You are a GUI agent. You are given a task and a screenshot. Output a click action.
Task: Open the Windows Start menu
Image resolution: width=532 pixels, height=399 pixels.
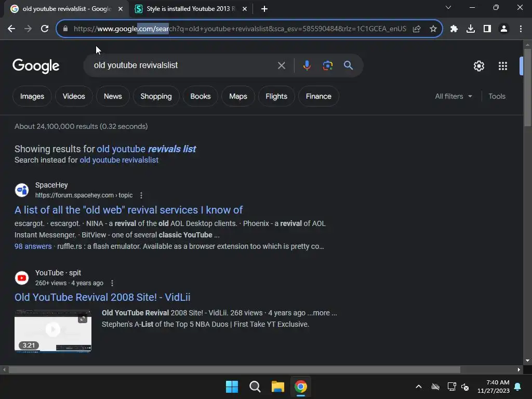232,387
